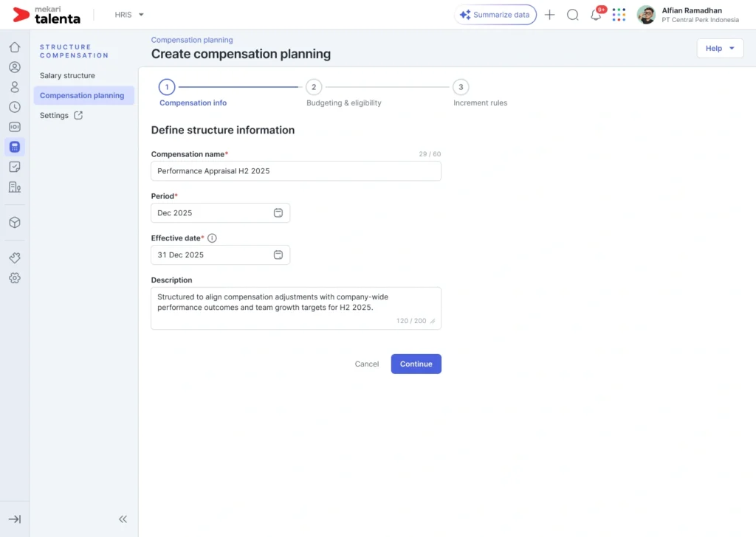Screen dimensions: 756x537
Task: Collapse the side panel with double chevron
Action: click(123, 519)
